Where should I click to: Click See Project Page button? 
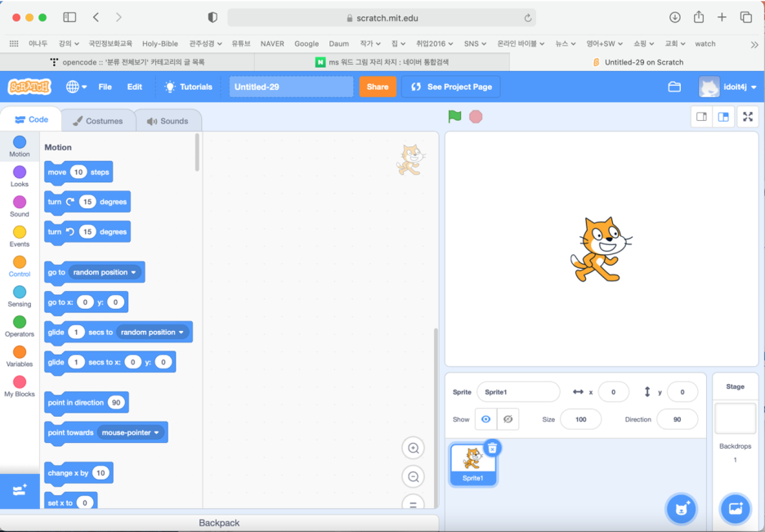click(x=451, y=87)
